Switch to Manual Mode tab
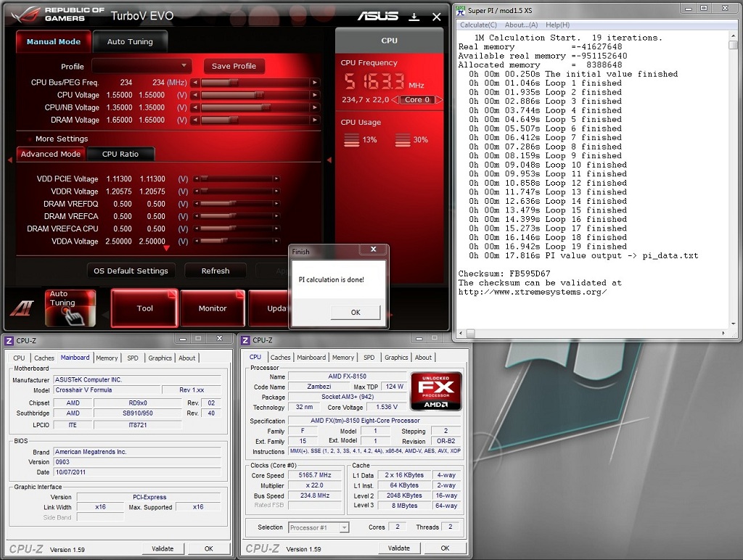The height and width of the screenshot is (560, 743). (54, 41)
